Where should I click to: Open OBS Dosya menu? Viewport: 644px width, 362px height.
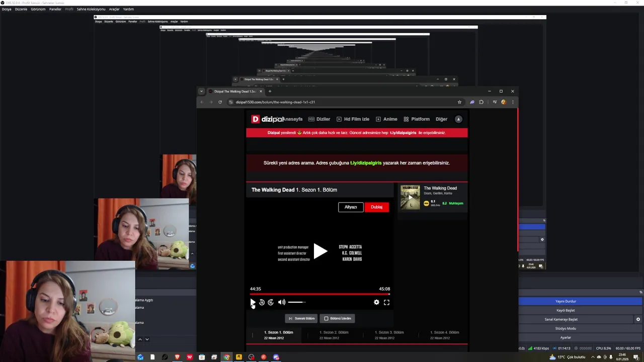point(7,9)
